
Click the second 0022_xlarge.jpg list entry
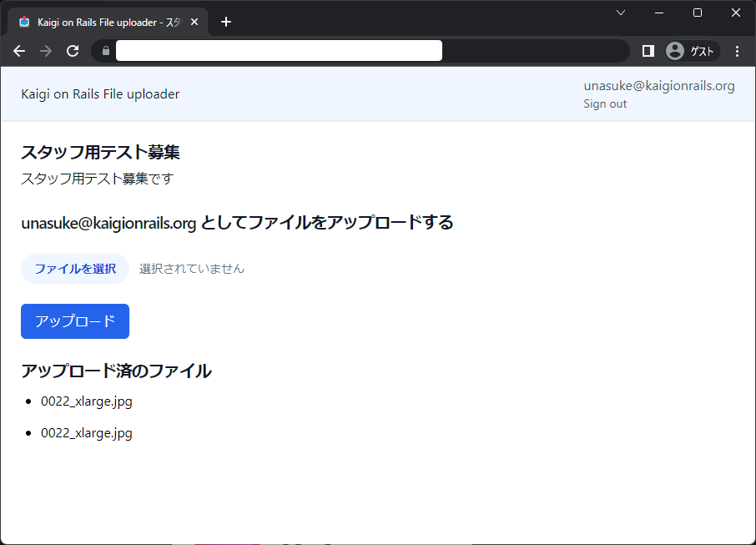click(86, 433)
